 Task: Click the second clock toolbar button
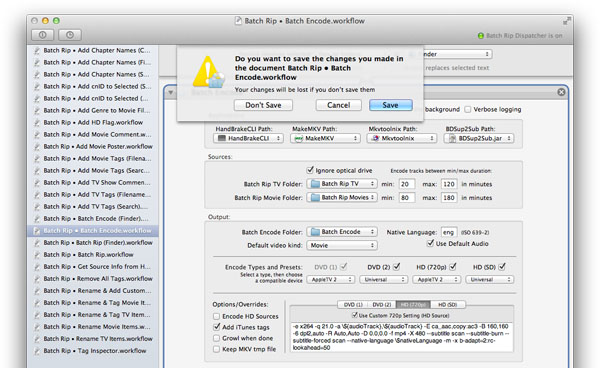click(x=70, y=35)
